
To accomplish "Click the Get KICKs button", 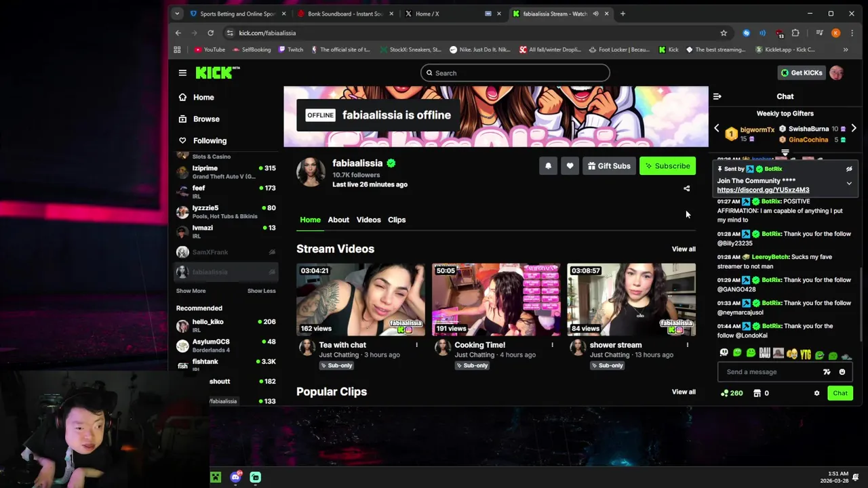I will [x=801, y=73].
